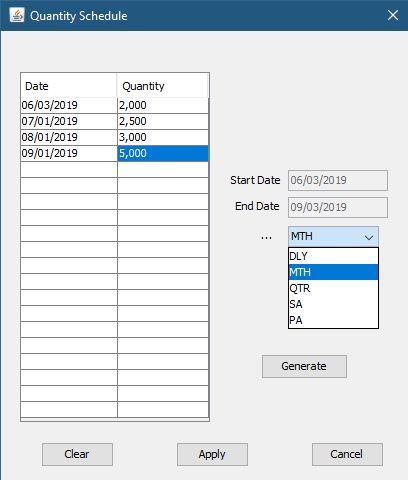Cancel the quantity schedule dialog
The height and width of the screenshot is (480, 408).
click(x=347, y=454)
